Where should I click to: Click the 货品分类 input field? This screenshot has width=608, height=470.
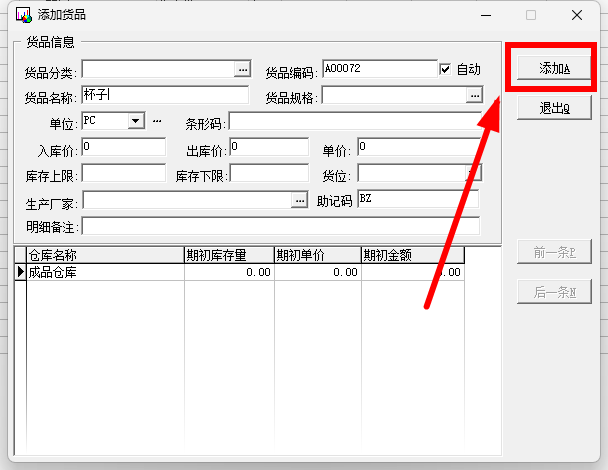point(159,69)
